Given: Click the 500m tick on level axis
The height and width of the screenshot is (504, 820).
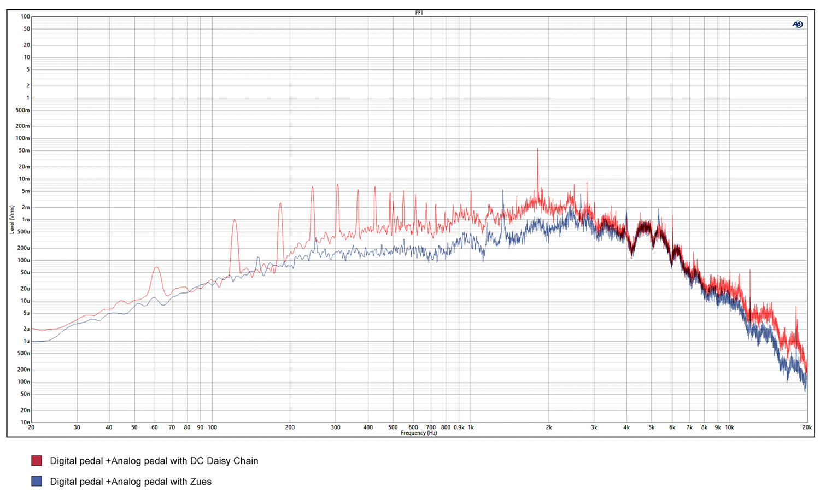Looking at the screenshot, I should [23, 110].
